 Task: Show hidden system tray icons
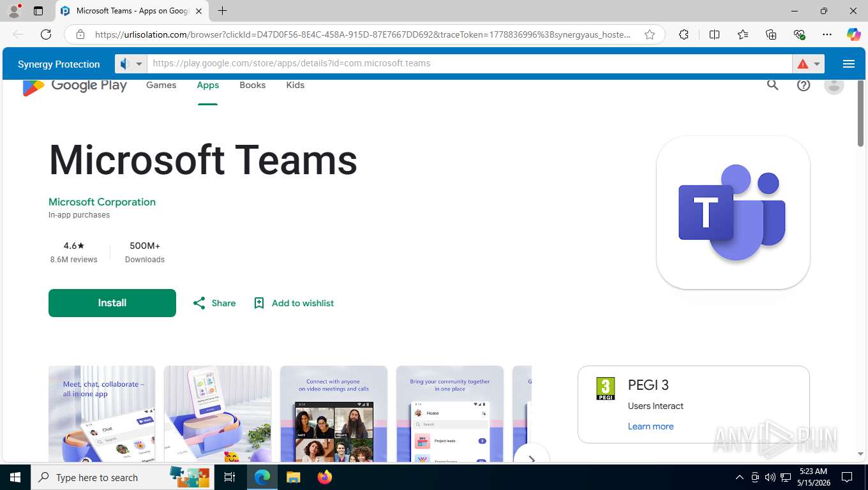(740, 477)
